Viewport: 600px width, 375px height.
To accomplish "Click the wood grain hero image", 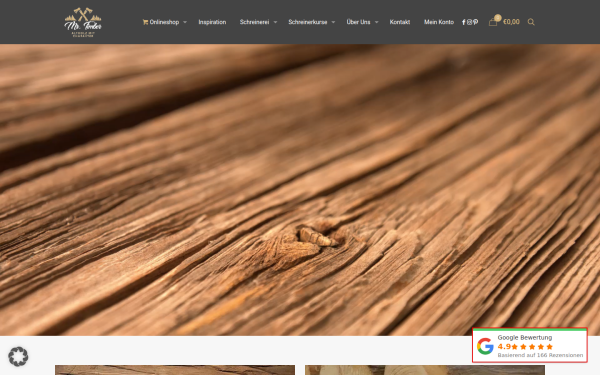I will [300, 190].
